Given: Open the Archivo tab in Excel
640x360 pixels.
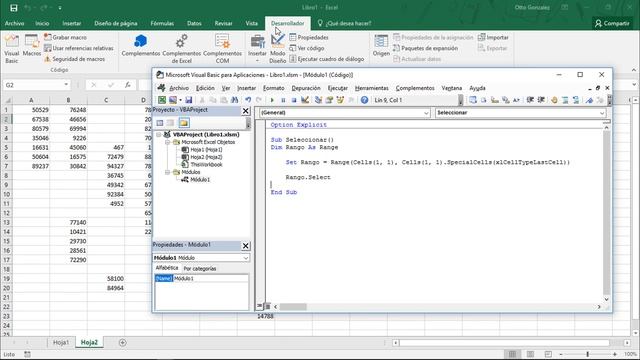Looking at the screenshot, I should [14, 23].
